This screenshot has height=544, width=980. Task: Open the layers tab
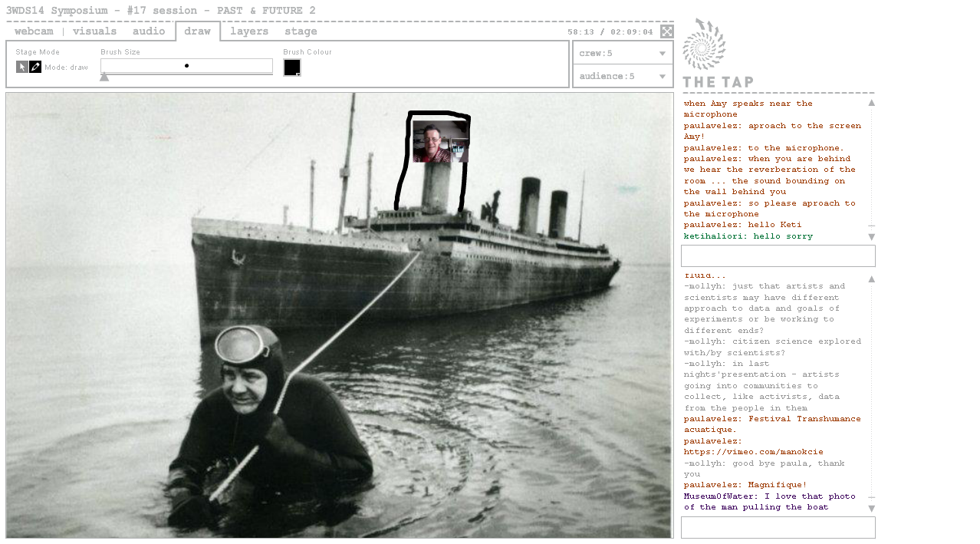coord(249,31)
